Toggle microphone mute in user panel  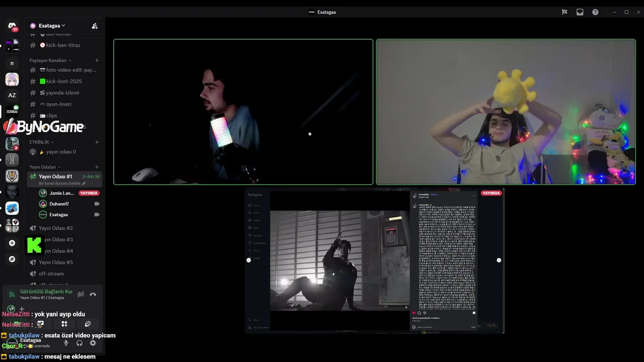[x=66, y=343]
